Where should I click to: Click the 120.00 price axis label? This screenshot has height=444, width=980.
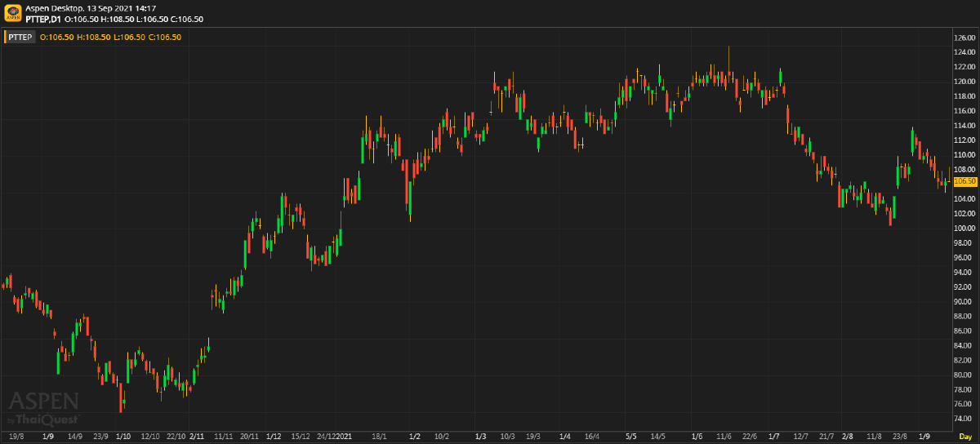pyautogui.click(x=964, y=82)
